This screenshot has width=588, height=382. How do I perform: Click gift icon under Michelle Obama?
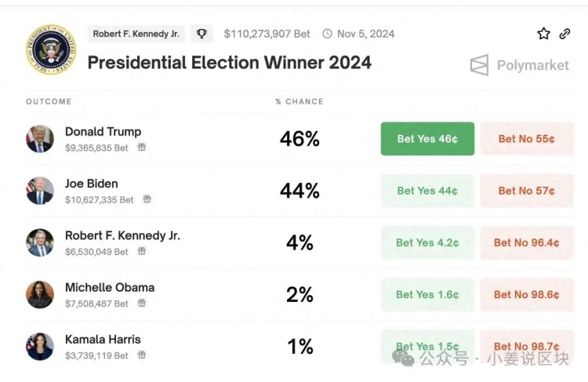pos(142,303)
